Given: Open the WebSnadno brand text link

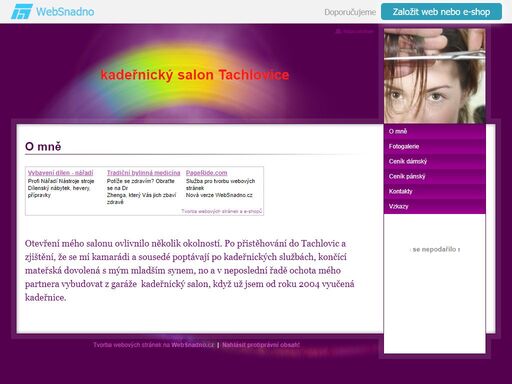Looking at the screenshot, I should click(65, 12).
